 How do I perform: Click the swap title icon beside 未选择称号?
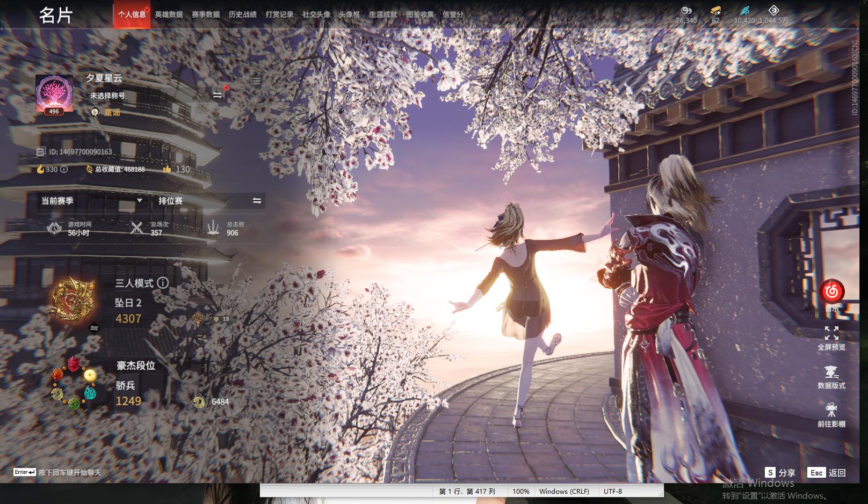tap(217, 95)
